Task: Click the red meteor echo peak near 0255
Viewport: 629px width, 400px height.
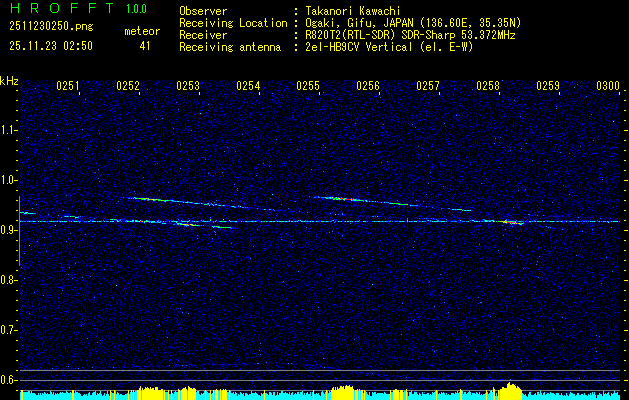Action: (x=342, y=199)
